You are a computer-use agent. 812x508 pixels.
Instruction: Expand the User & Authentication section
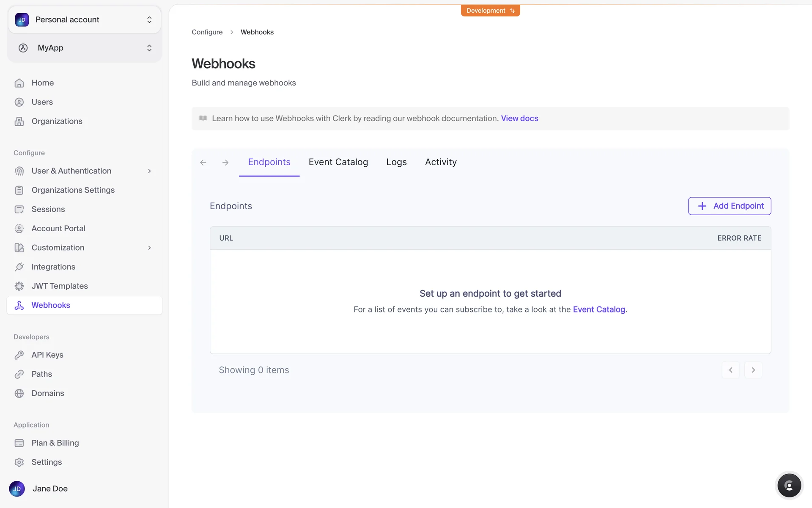[149, 171]
